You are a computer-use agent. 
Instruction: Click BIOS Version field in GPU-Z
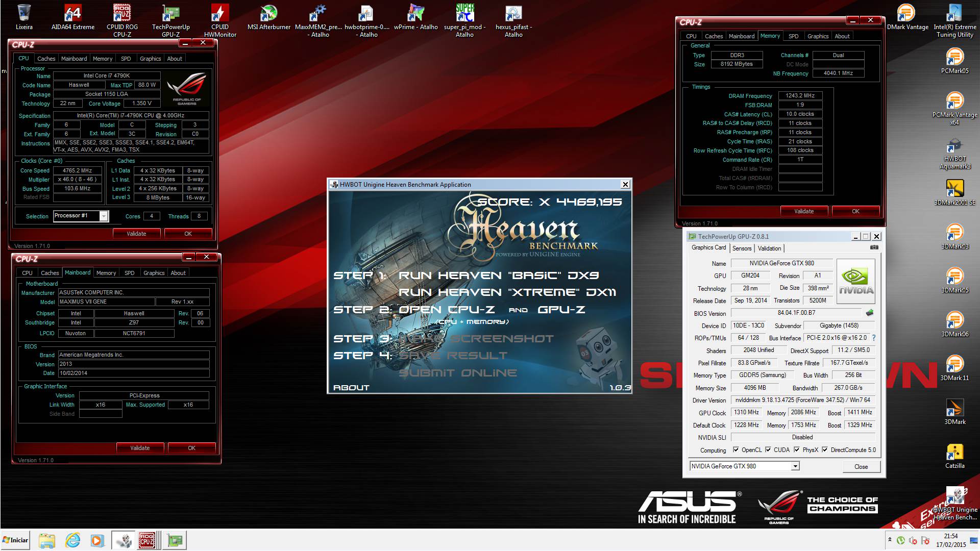[796, 313]
